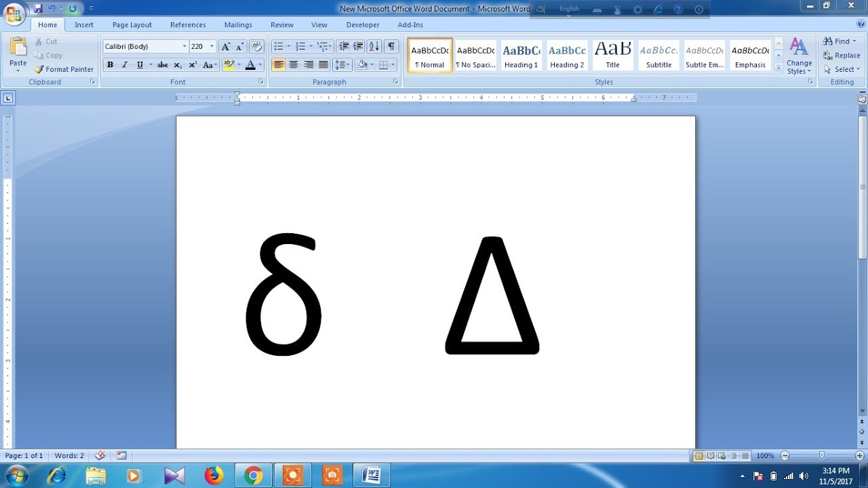
Task: Open the Font dialog launcher
Action: [x=261, y=81]
